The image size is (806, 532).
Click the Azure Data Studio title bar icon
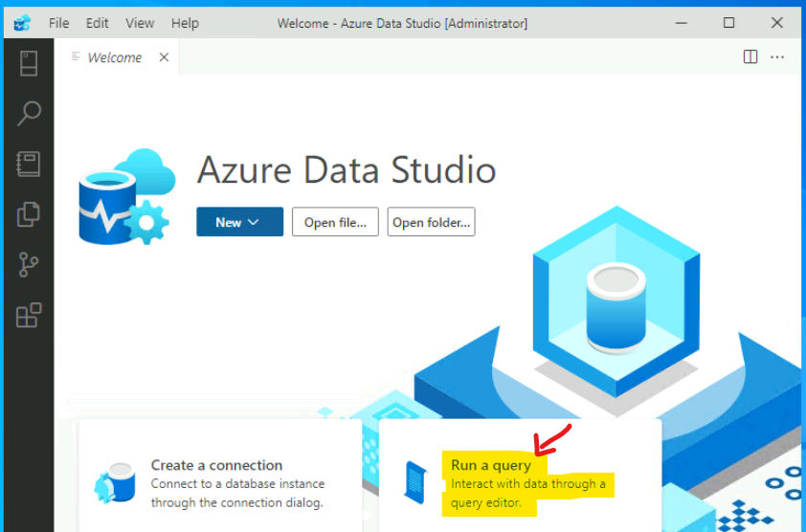(x=22, y=23)
